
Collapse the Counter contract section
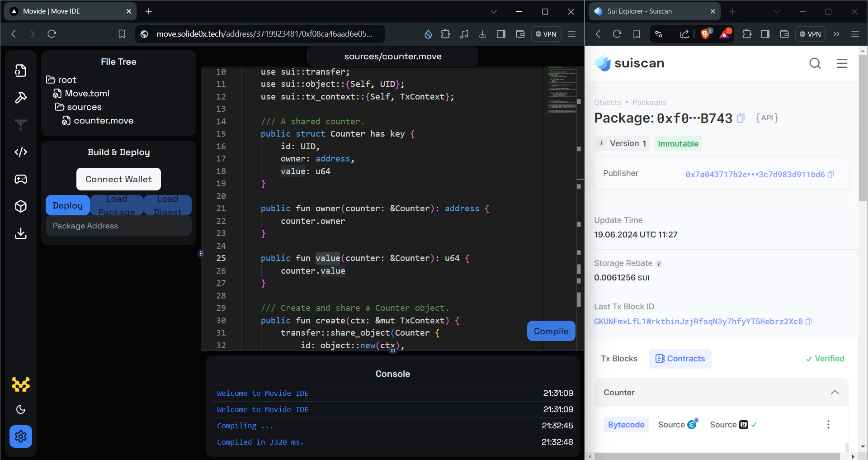point(835,393)
